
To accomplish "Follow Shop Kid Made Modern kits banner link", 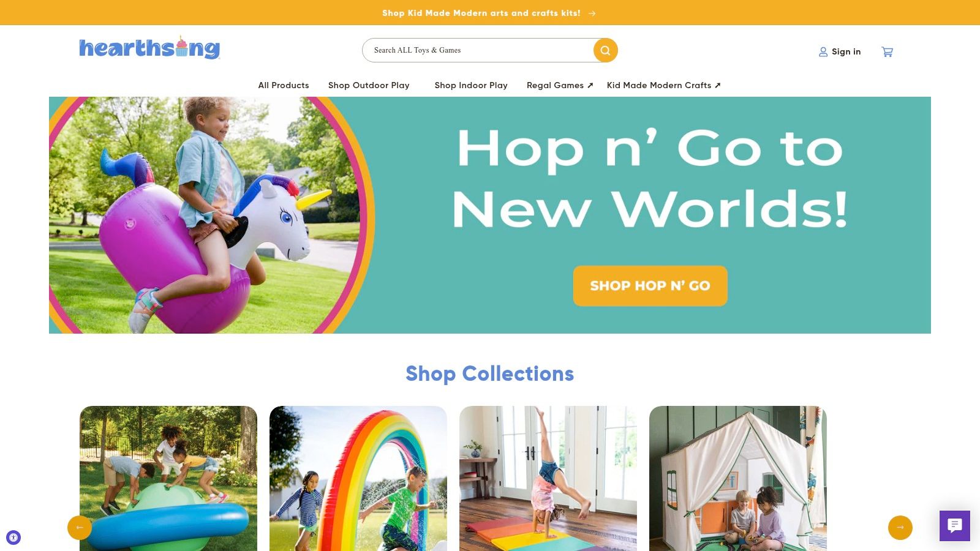I will coord(481,13).
